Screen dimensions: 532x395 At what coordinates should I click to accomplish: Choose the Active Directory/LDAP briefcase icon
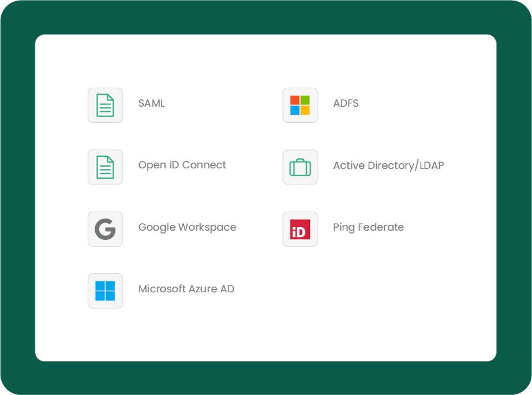(x=300, y=167)
